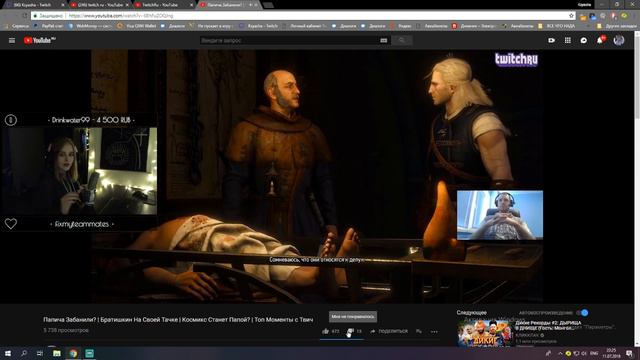Screen dimensions: 640x360
Task: Click the Поделиться share button
Action: [389, 331]
